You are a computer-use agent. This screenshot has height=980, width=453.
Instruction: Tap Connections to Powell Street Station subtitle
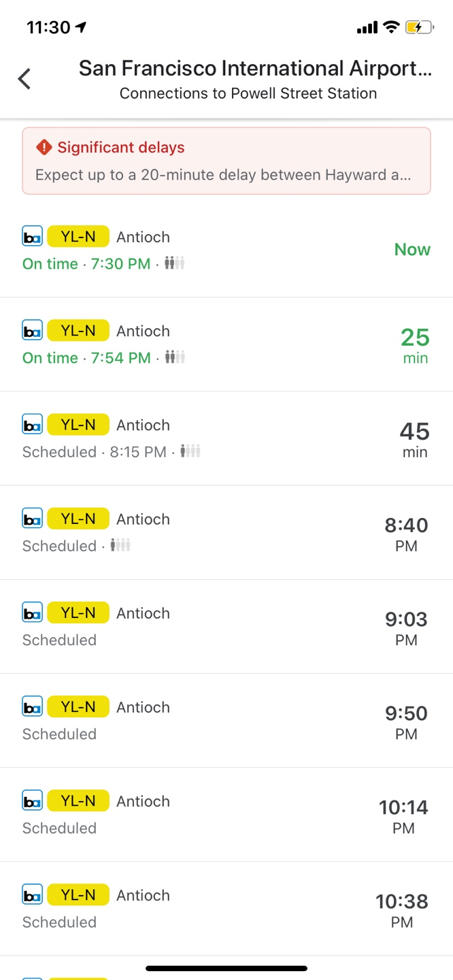pos(248,94)
